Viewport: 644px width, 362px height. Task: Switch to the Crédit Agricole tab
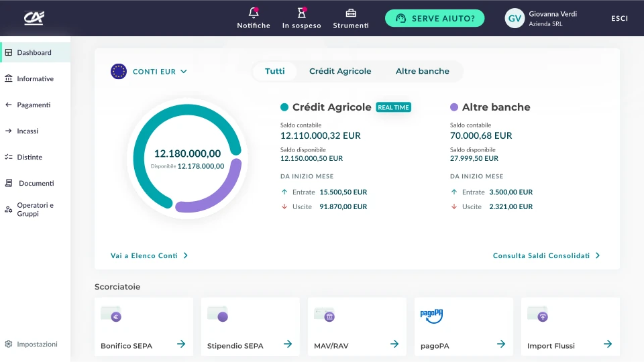340,71
